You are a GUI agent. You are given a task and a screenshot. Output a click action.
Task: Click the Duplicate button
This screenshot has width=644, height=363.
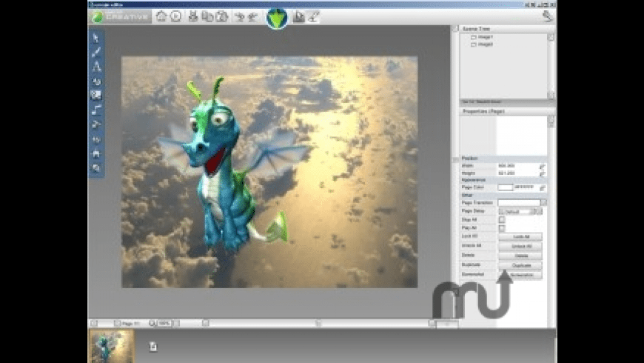[x=520, y=265]
